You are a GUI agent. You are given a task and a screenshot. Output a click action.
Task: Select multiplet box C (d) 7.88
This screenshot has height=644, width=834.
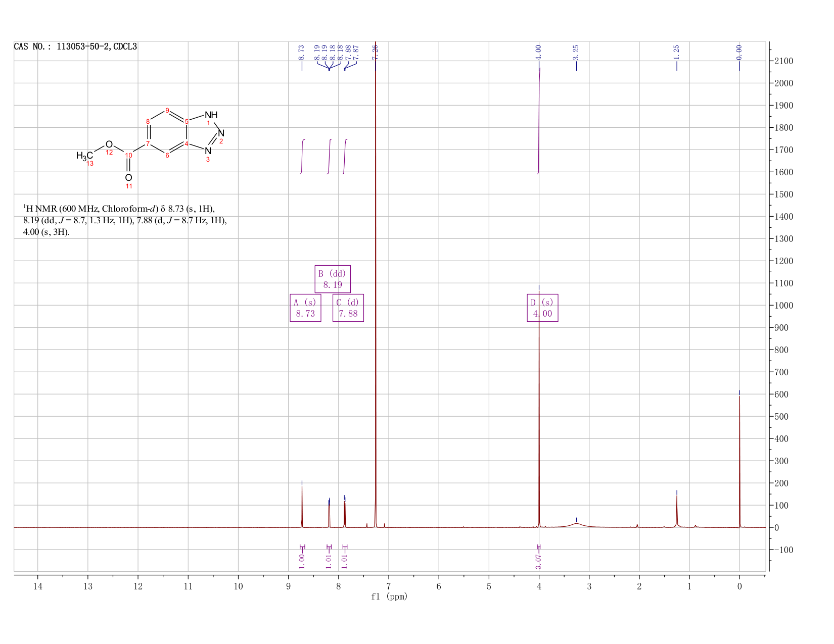pyautogui.click(x=348, y=308)
